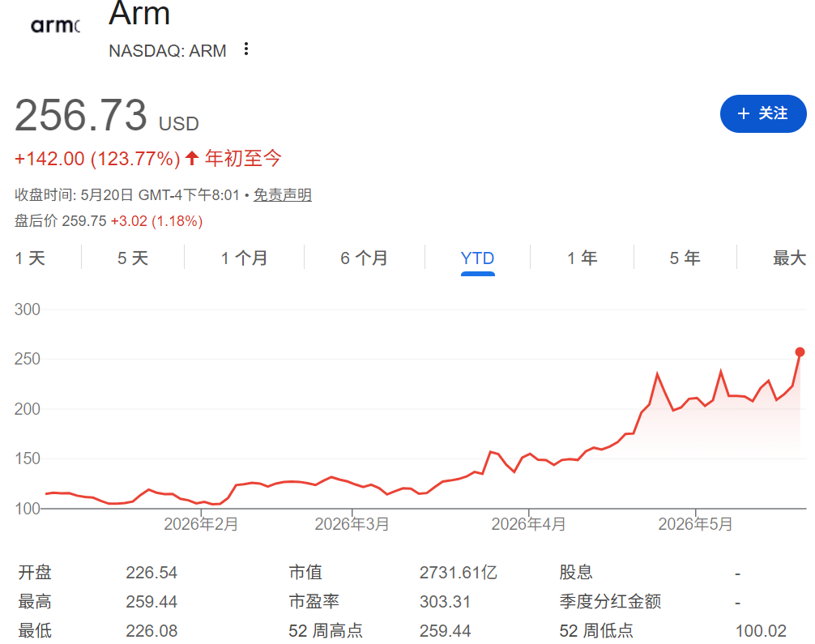Viewport: 815px width, 644px height.
Task: Click the 2026年2月 axis label
Action: [201, 524]
